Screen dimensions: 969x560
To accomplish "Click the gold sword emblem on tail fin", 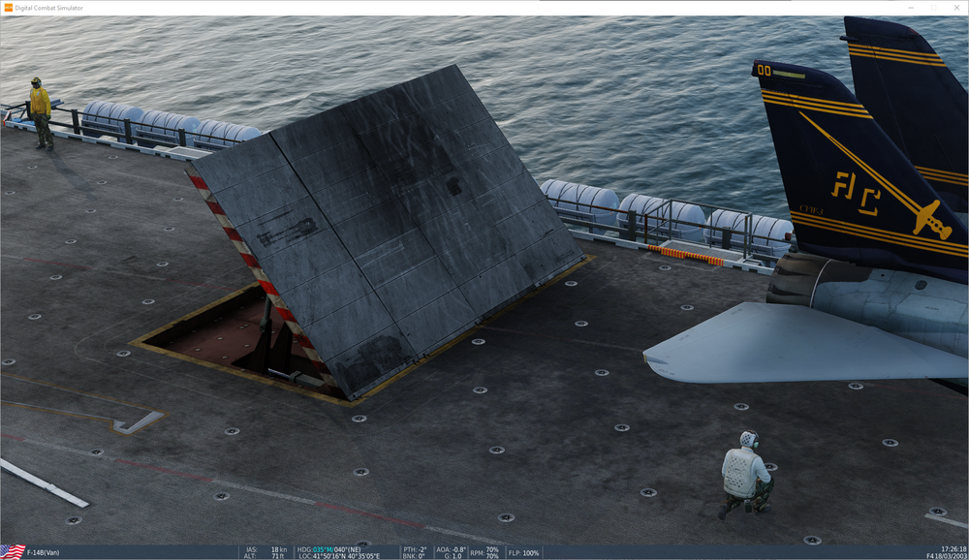I will pyautogui.click(x=876, y=175).
